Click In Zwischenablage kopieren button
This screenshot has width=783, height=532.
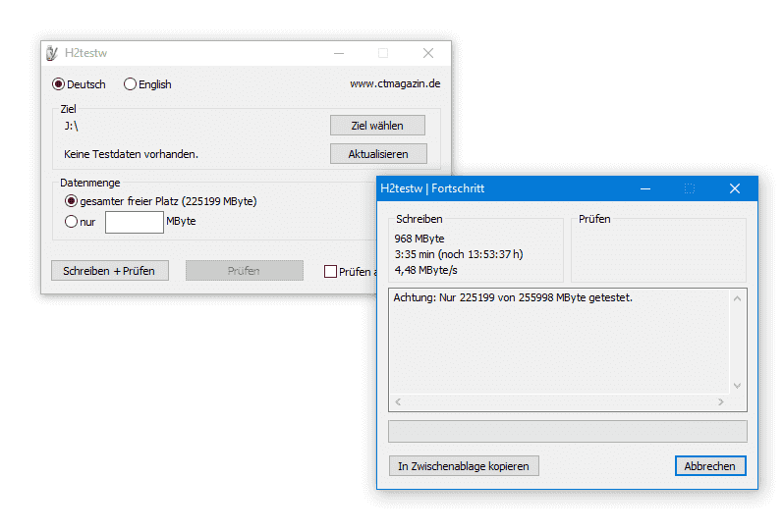pyautogui.click(x=464, y=465)
